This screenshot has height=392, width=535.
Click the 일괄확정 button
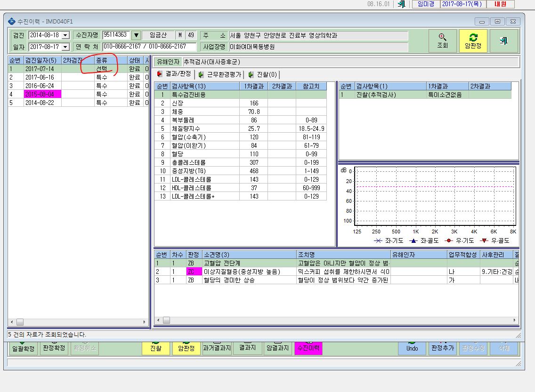coord(23,348)
